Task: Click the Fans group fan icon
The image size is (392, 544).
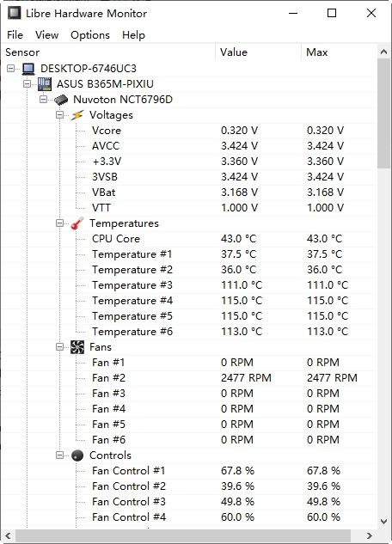Action: [77, 347]
